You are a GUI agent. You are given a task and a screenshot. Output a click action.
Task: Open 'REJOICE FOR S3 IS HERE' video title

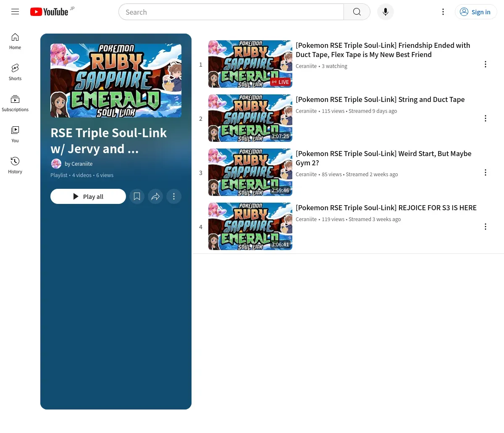[386, 208]
